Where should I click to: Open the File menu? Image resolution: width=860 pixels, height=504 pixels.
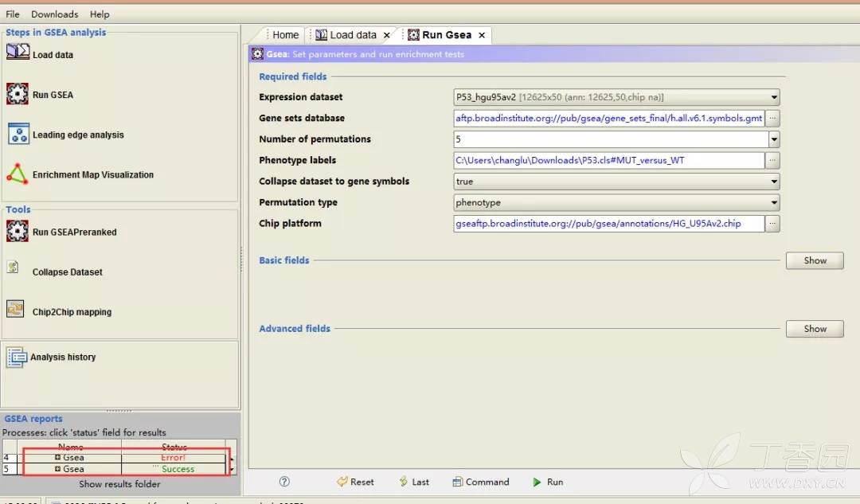click(x=13, y=14)
